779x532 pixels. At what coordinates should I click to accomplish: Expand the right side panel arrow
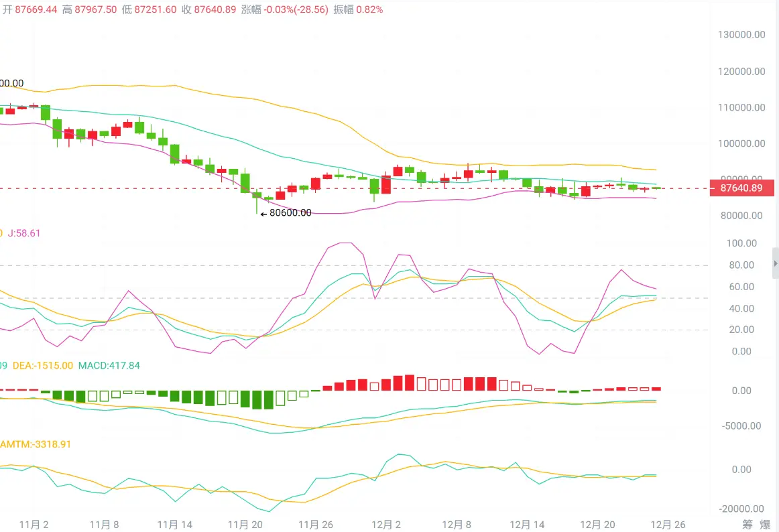pos(776,264)
